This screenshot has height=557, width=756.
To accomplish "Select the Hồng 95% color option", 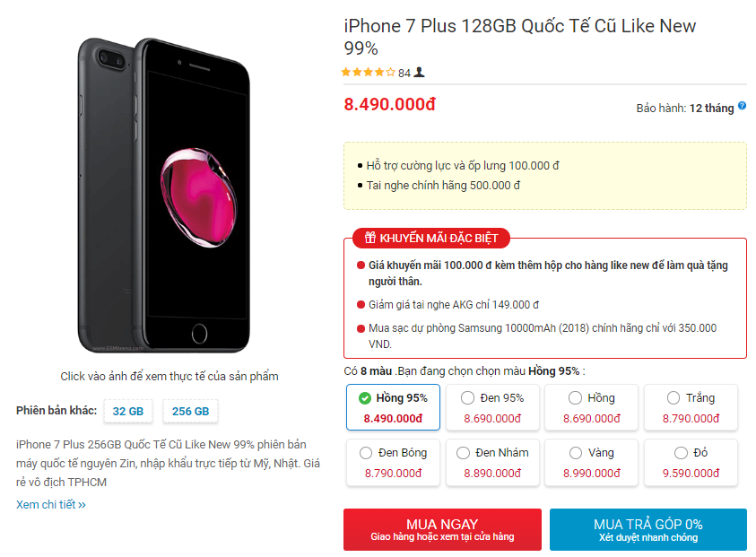I will pos(393,407).
